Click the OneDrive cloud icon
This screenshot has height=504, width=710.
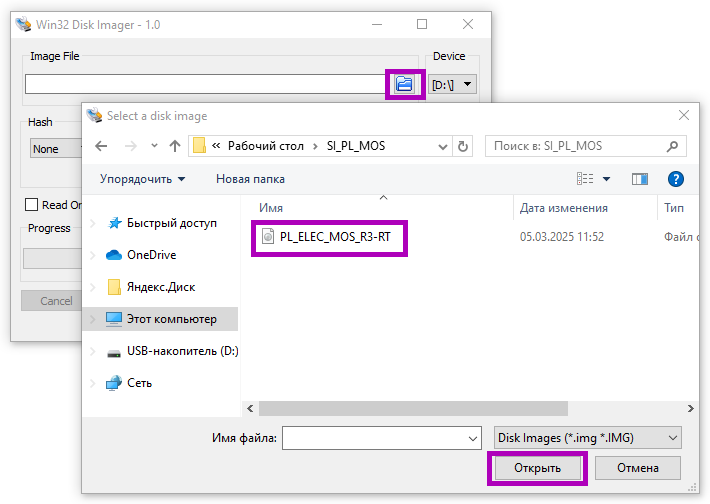tap(114, 255)
